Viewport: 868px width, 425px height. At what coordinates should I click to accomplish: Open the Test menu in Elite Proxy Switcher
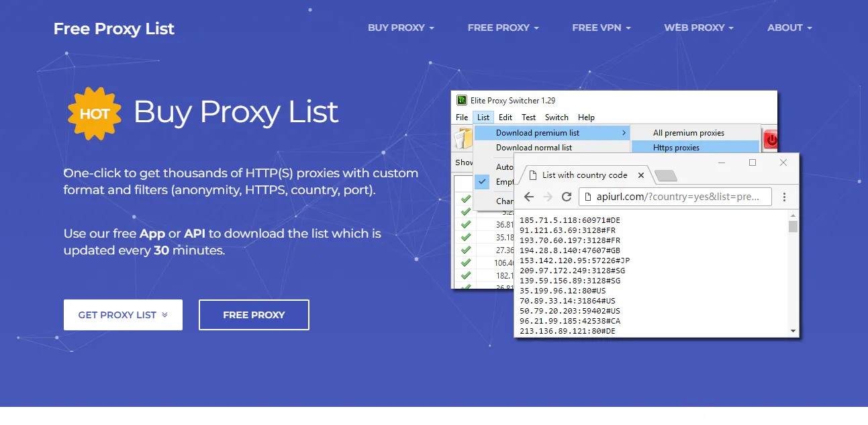[528, 117]
